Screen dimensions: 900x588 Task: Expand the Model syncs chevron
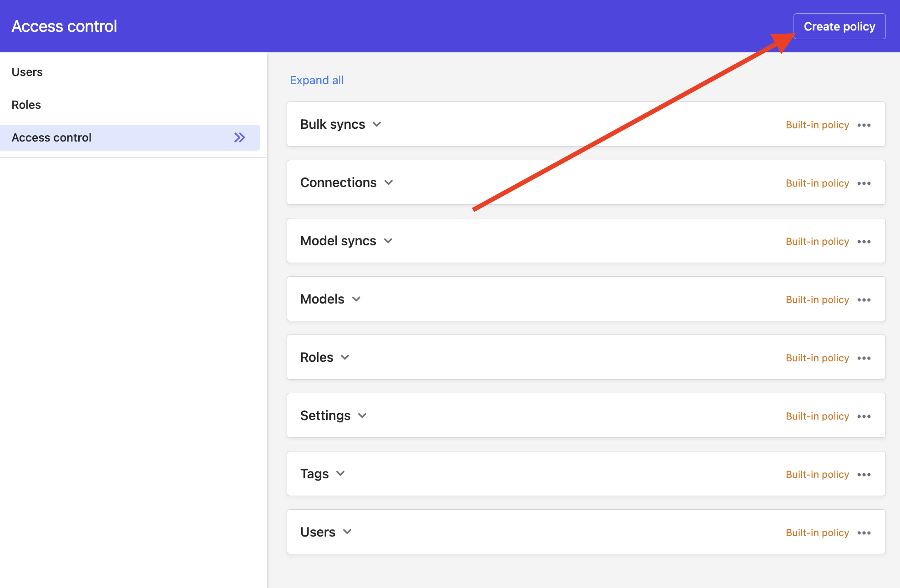pos(388,241)
